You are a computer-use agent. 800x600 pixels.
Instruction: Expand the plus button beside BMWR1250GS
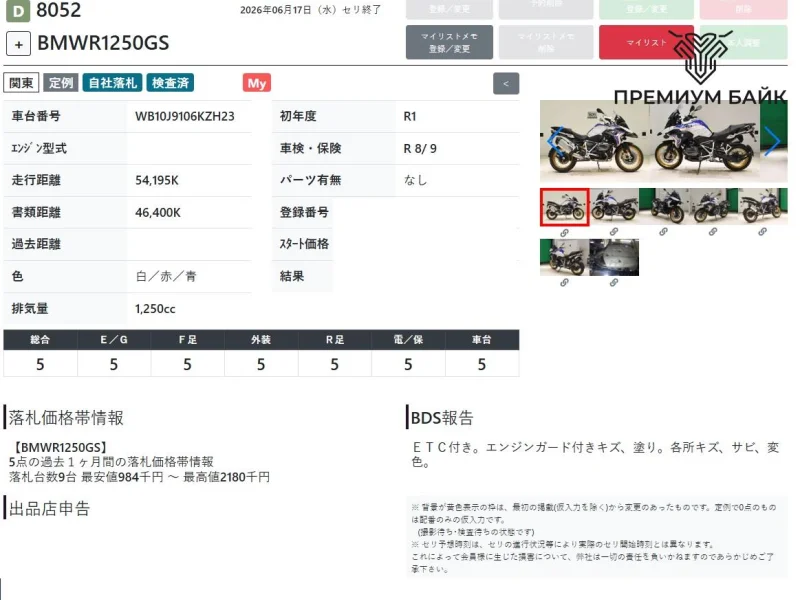(x=18, y=44)
